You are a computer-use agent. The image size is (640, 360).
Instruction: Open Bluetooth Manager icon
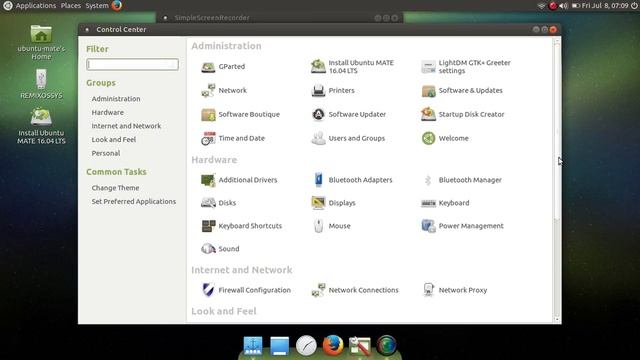pos(428,180)
